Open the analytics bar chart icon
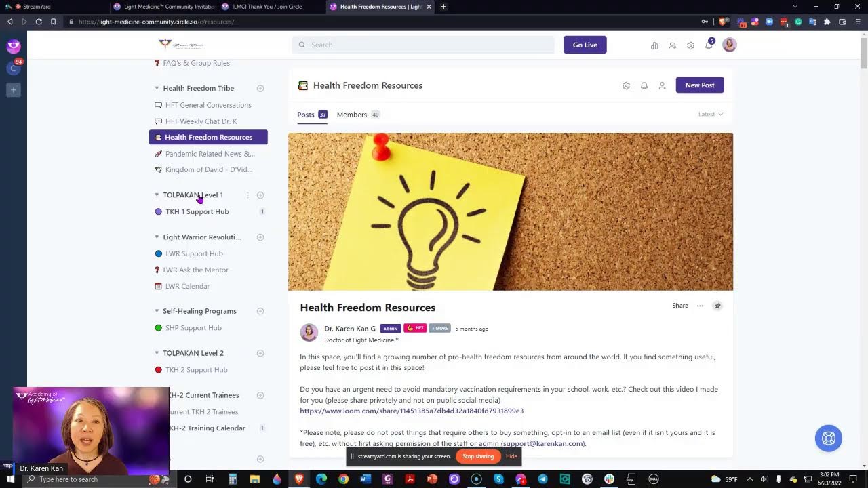Screen dimensions: 868x488 click(654, 45)
